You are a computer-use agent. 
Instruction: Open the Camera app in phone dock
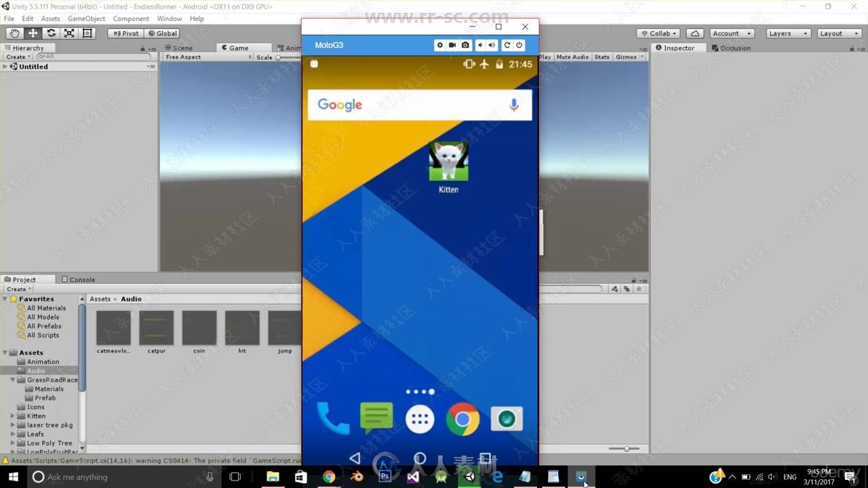click(507, 419)
